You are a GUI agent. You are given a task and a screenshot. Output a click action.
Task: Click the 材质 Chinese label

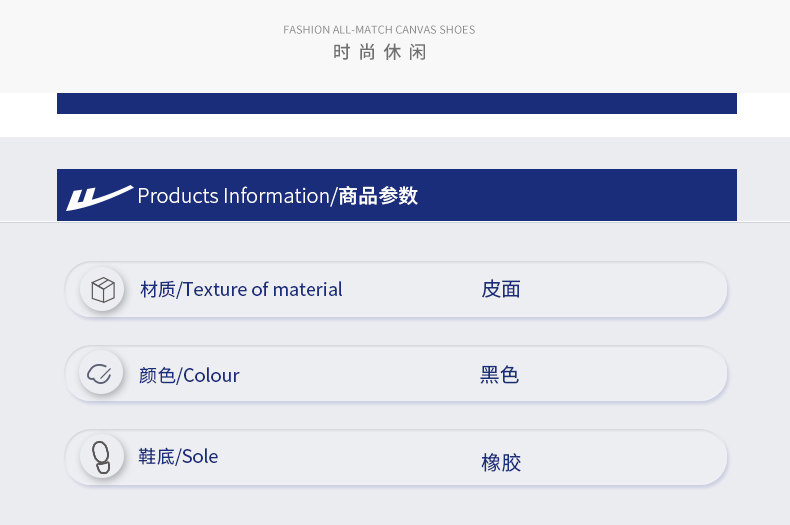157,290
